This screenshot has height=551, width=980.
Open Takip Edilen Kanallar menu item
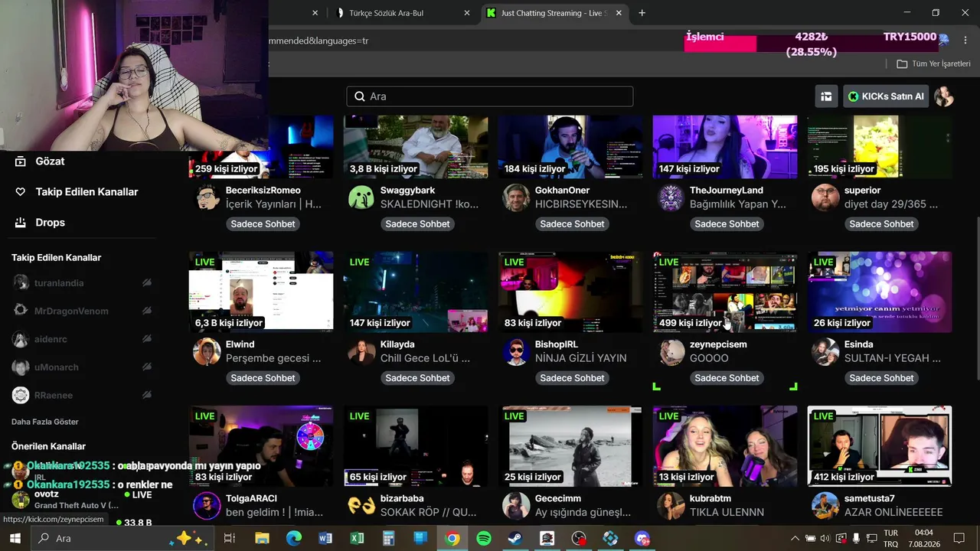click(87, 192)
